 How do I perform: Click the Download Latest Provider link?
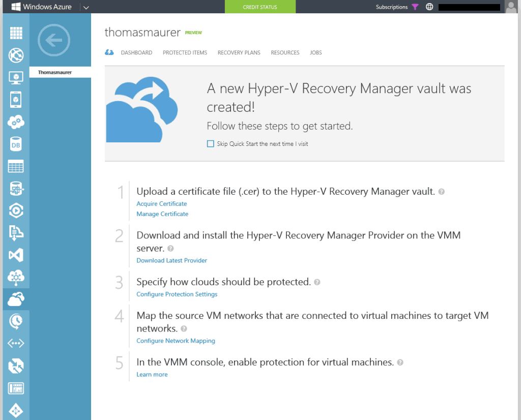pyautogui.click(x=172, y=260)
